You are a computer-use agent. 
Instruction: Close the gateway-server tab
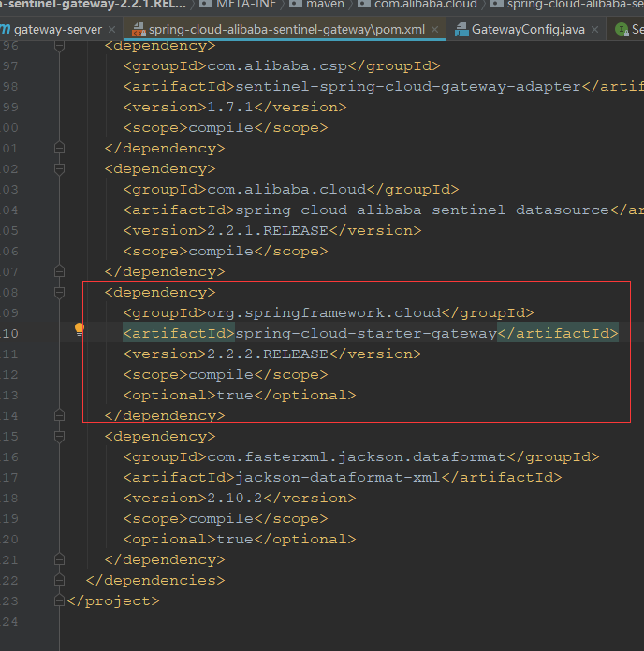pyautogui.click(x=111, y=30)
